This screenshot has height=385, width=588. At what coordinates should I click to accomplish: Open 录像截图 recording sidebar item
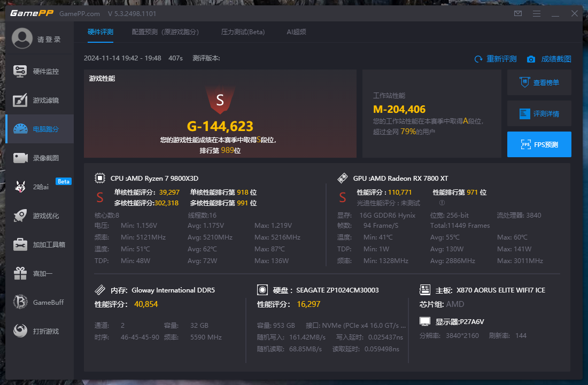pyautogui.click(x=40, y=158)
